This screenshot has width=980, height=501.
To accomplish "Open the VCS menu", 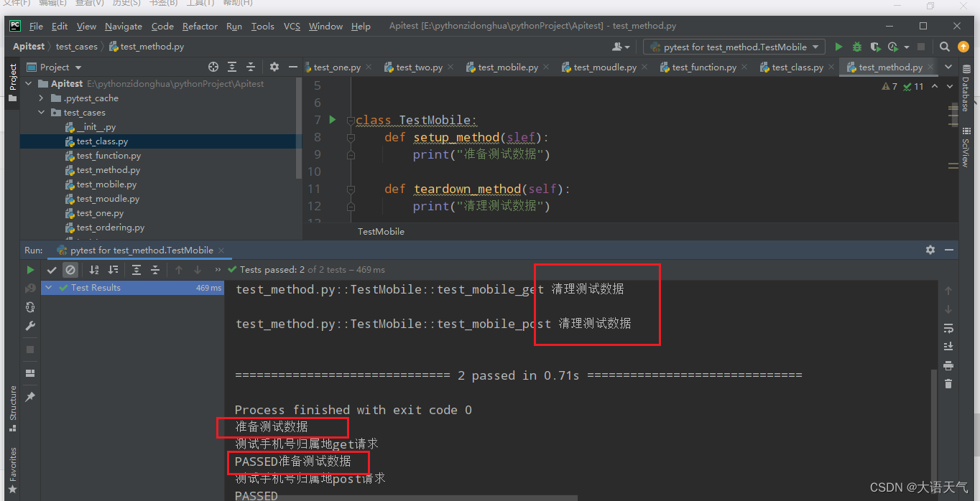I will tap(292, 26).
